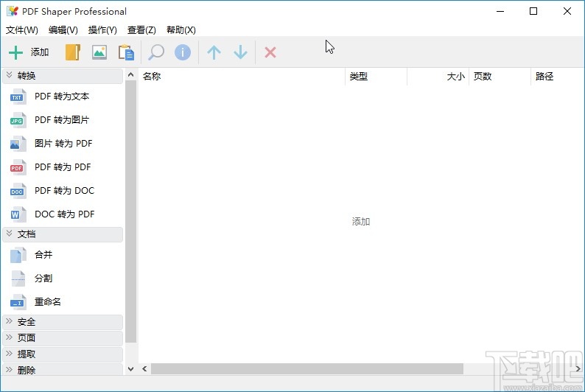Viewport: 585px width, 392px height.
Task: Click the Paste from clipboard icon
Action: point(126,52)
